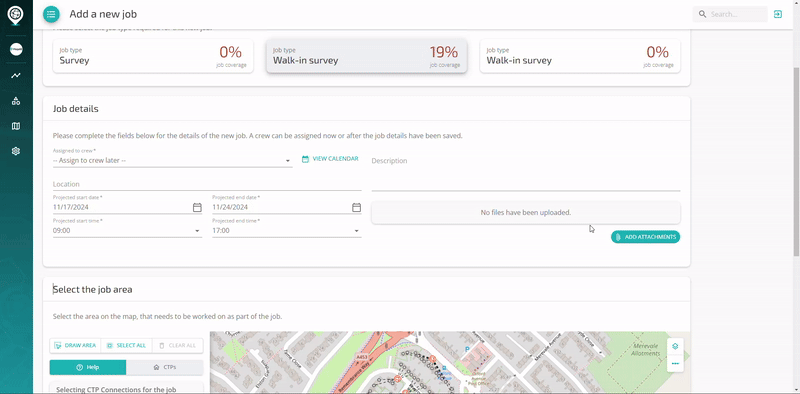This screenshot has width=800, height=394.
Task: Click DRAW AREA button
Action: coord(75,346)
